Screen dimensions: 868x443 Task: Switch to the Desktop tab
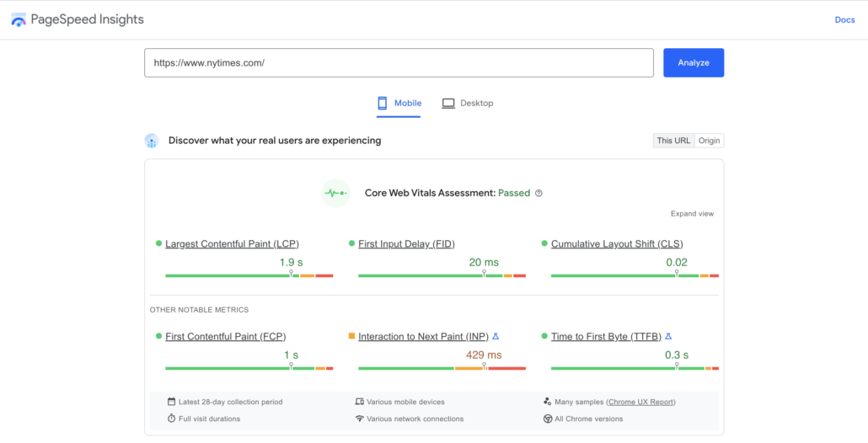pos(468,104)
